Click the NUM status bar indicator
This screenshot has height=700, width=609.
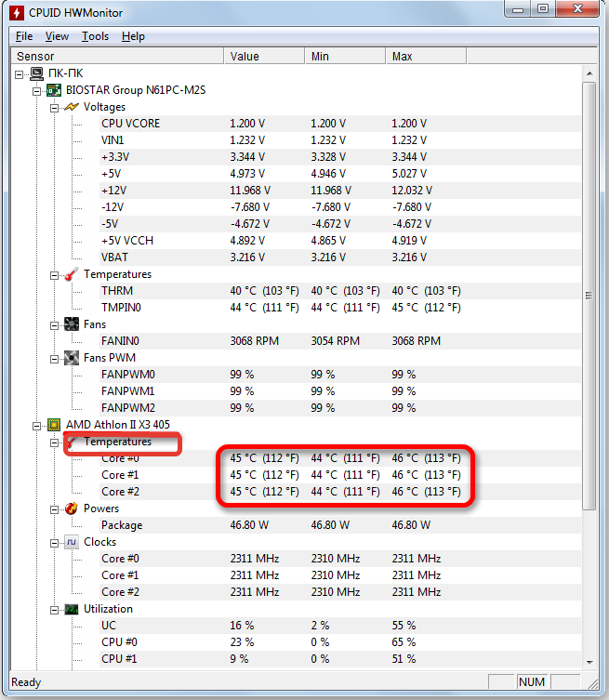pos(531,682)
